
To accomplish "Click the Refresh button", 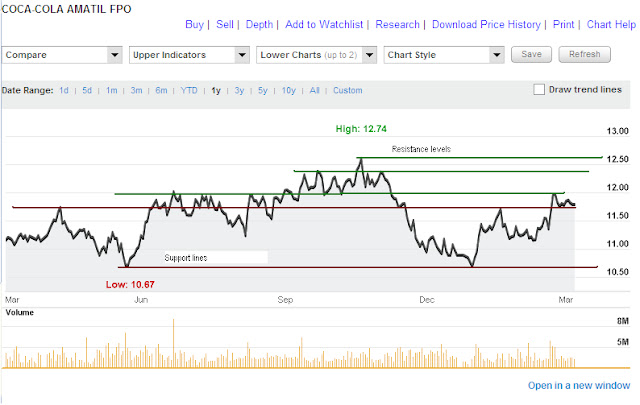I will click(x=584, y=54).
